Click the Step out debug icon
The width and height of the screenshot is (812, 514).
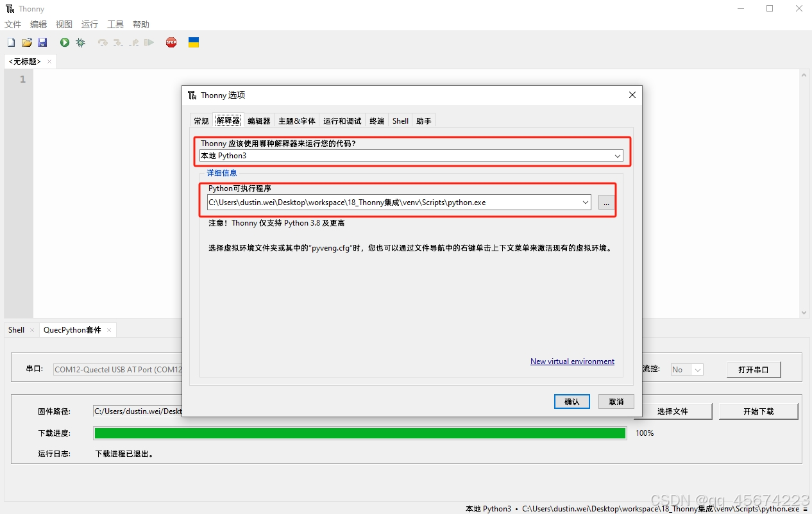(133, 42)
